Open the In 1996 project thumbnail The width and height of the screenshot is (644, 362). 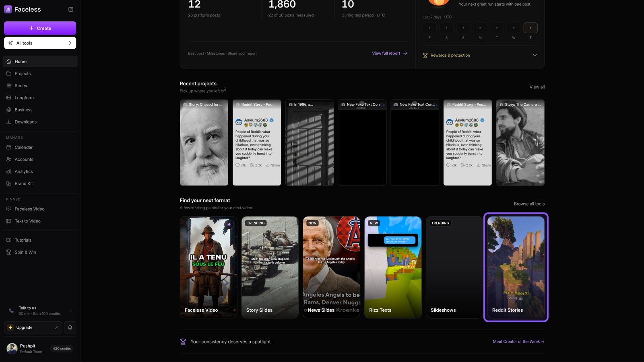(x=310, y=142)
